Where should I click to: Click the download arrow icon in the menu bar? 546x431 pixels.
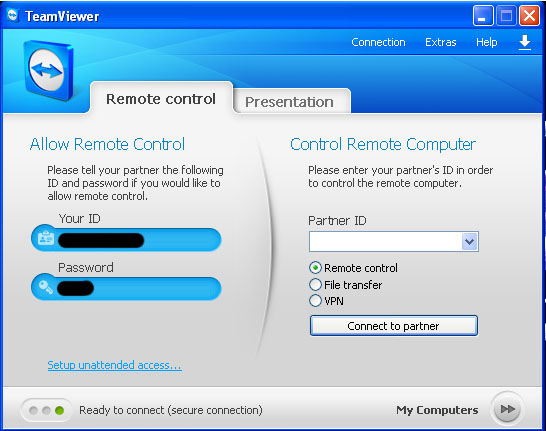(x=525, y=42)
